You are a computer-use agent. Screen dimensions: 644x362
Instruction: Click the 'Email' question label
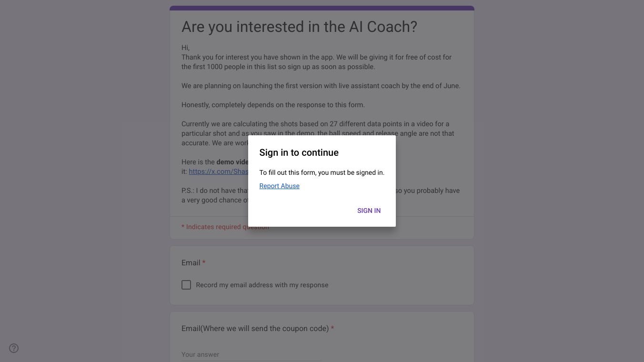pyautogui.click(x=191, y=262)
